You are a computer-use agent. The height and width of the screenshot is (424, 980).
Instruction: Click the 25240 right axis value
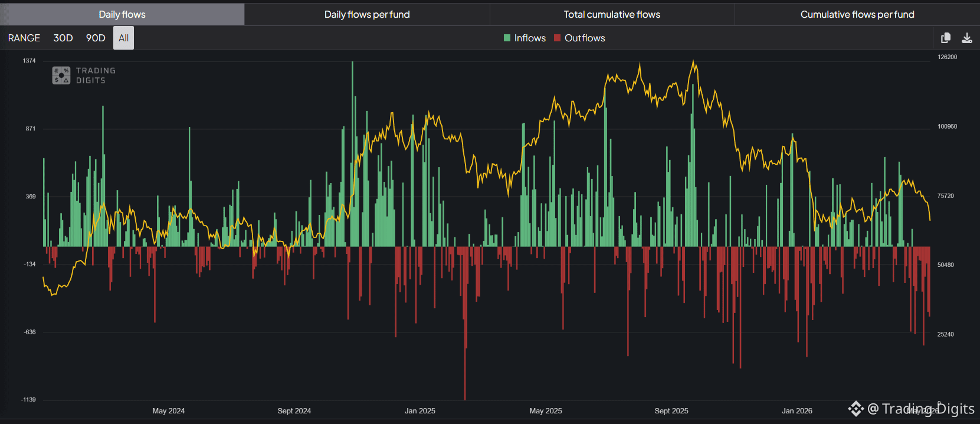pos(946,334)
